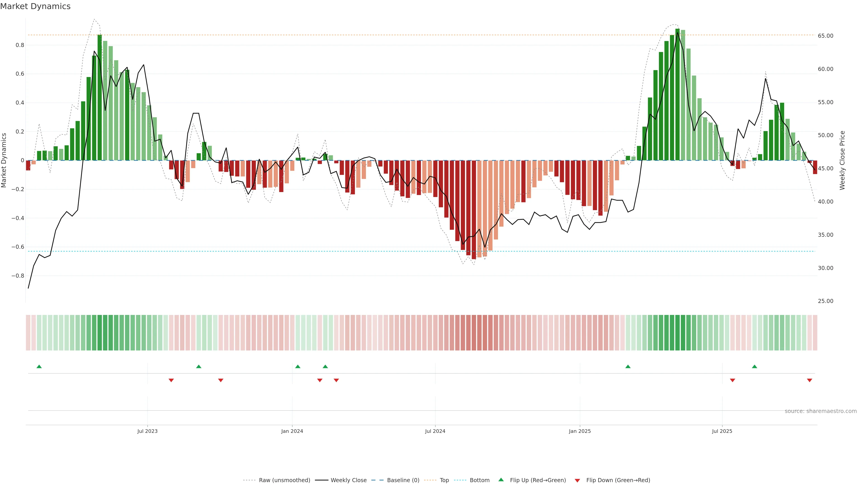Click the flip-up marker near March 2025
Viewport: 868px width, 488px height.
coord(628,366)
